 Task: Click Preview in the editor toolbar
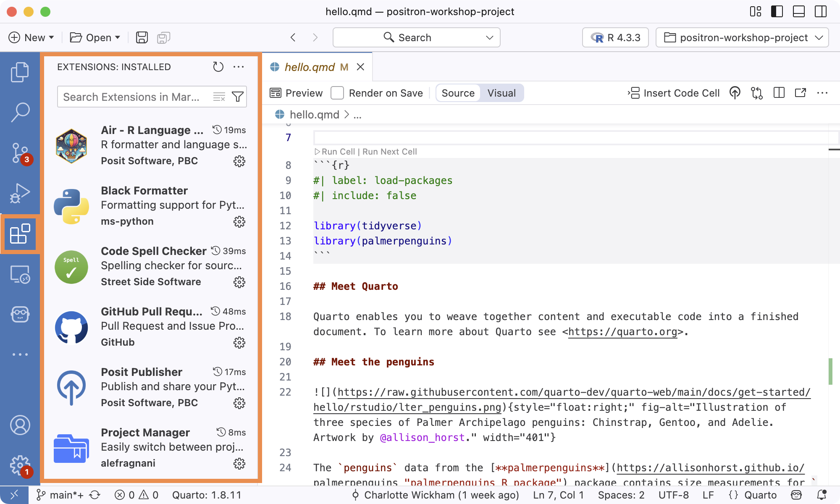tap(296, 93)
